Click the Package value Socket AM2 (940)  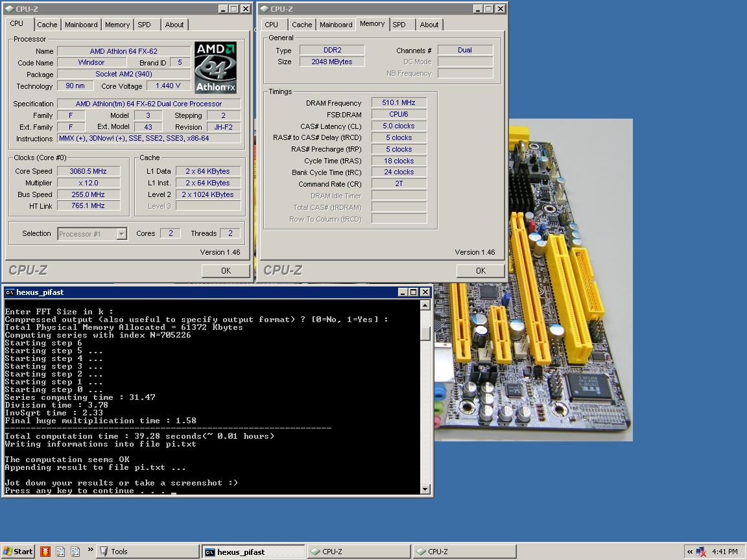click(x=124, y=75)
